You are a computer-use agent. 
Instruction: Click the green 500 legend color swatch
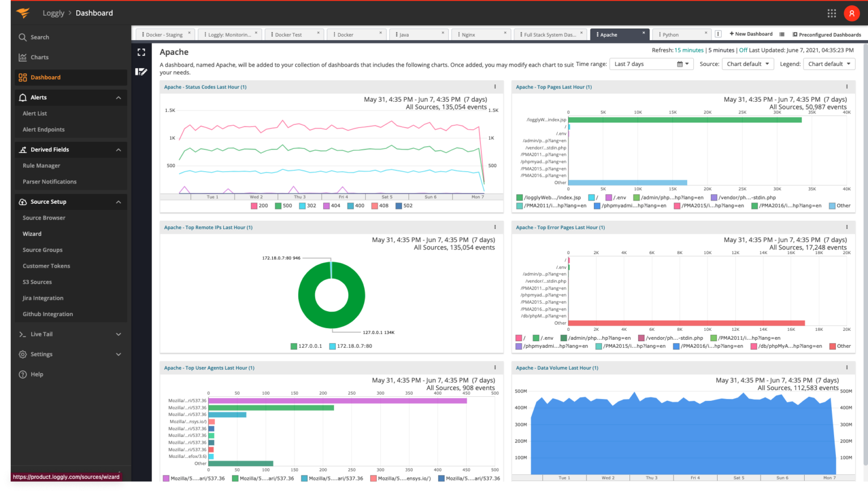coord(278,206)
